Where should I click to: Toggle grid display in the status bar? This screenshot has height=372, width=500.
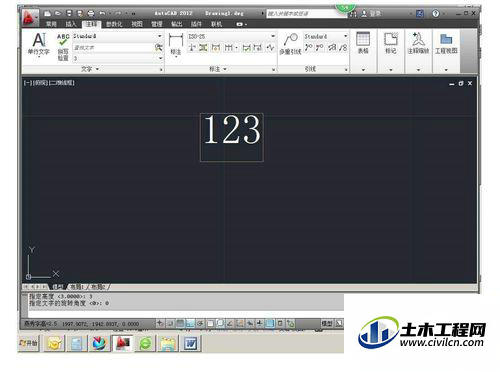point(180,323)
